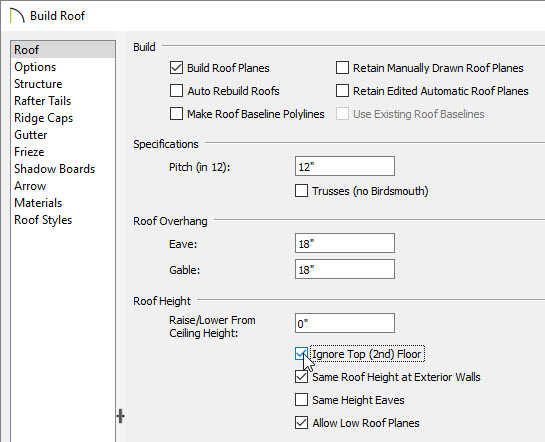This screenshot has width=545, height=442.
Task: Tick Trusses (no Birdsmouth) checkbox
Action: 301,191
